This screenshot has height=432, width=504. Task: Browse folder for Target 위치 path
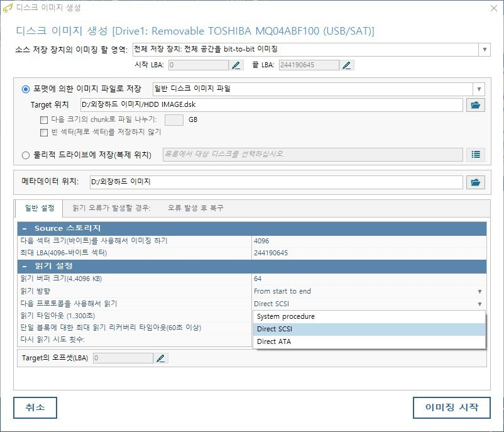click(475, 105)
